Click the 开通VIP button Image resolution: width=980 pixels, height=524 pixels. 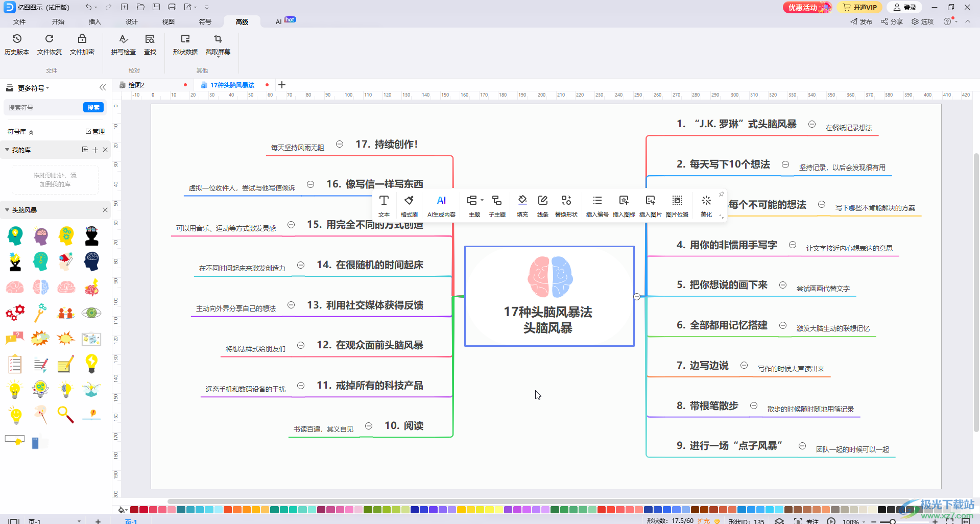click(x=861, y=7)
